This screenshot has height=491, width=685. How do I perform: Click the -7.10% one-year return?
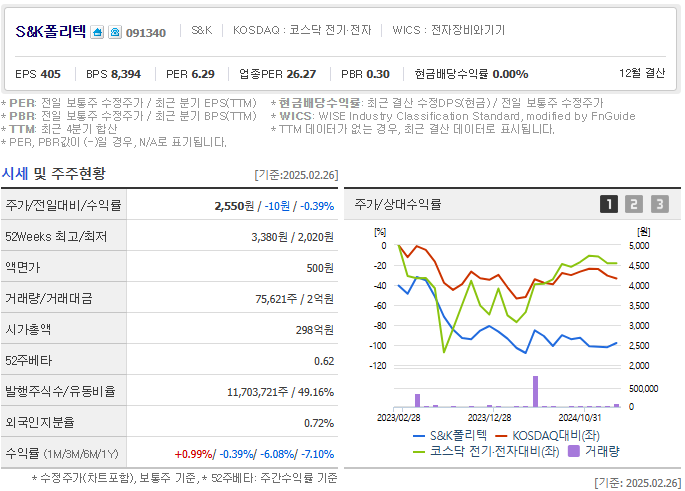point(317,454)
